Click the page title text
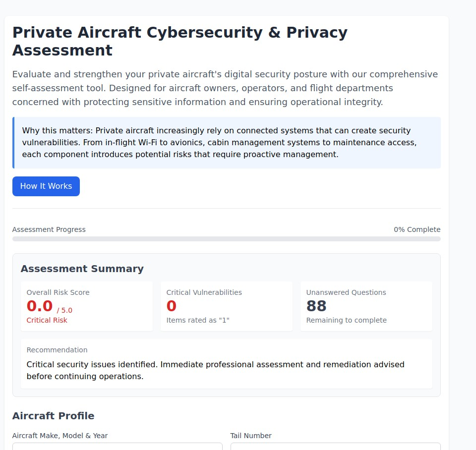This screenshot has height=450, width=476. 179,41
